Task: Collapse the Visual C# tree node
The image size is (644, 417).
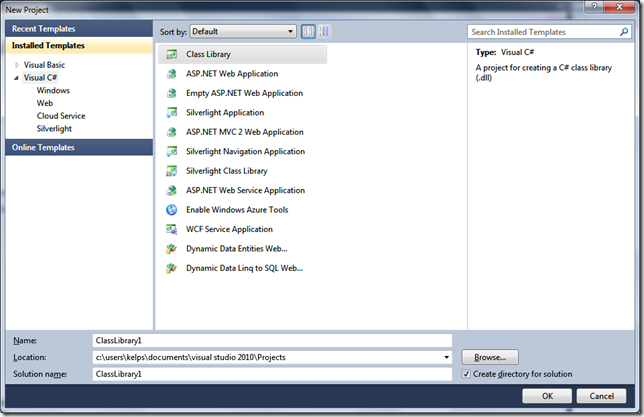Action: (16, 78)
